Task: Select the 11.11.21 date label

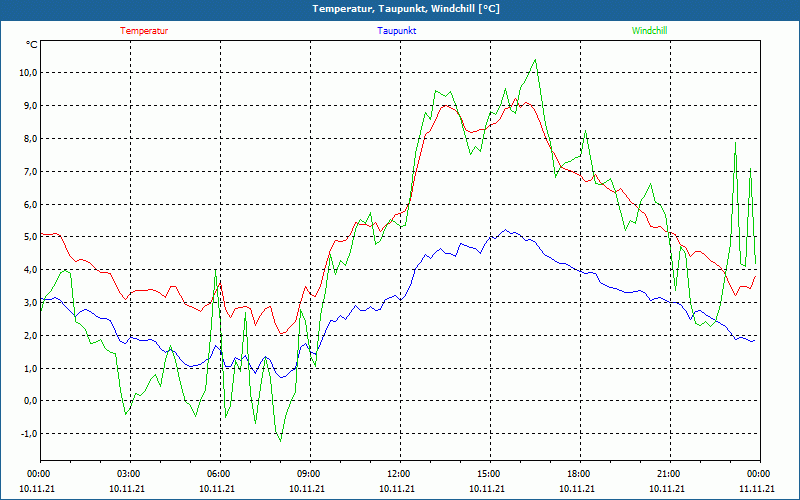Action: (x=757, y=489)
